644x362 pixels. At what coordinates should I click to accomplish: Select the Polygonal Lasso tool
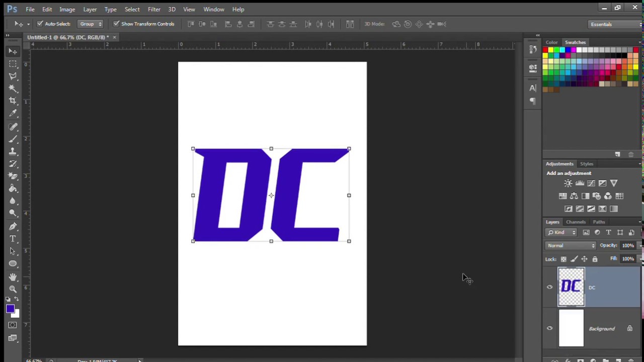click(13, 76)
